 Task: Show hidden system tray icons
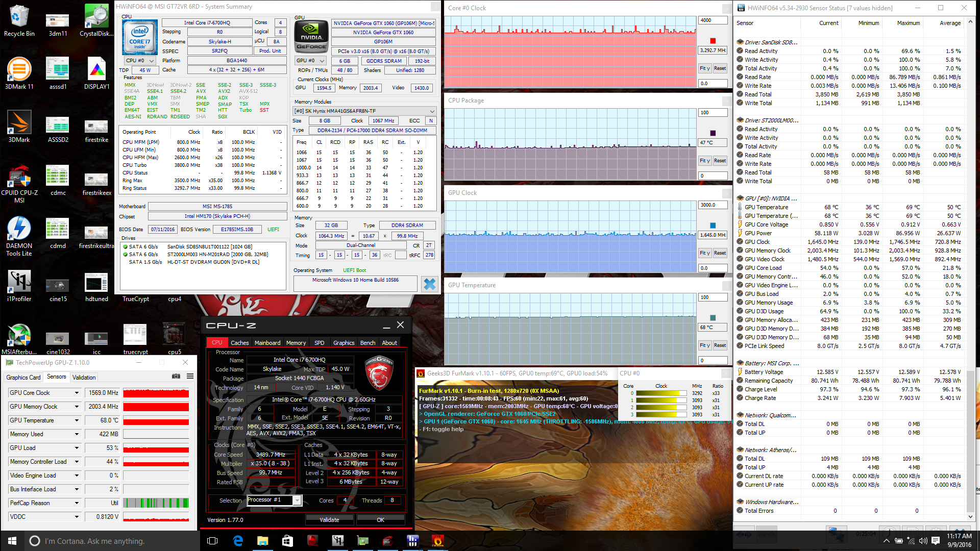pos(887,541)
